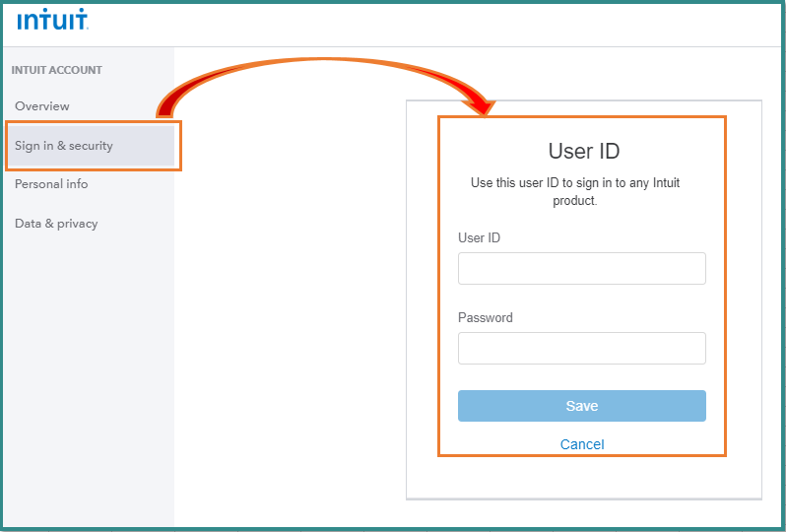This screenshot has width=786, height=532.
Task: Click the User ID text field
Action: (581, 269)
